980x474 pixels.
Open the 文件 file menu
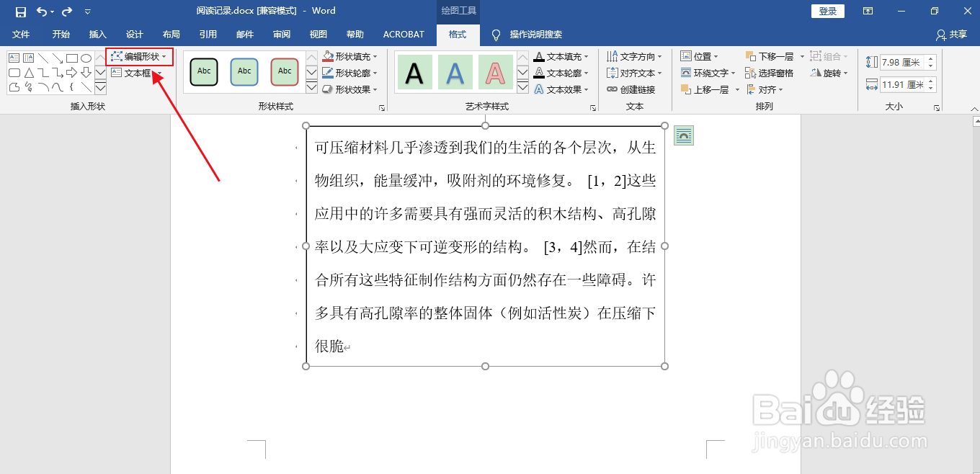pyautogui.click(x=21, y=35)
